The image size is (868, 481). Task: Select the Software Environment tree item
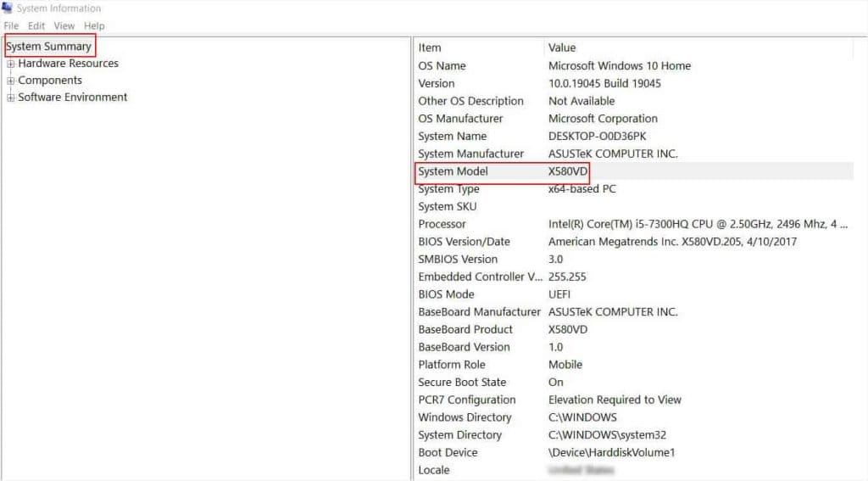72,98
